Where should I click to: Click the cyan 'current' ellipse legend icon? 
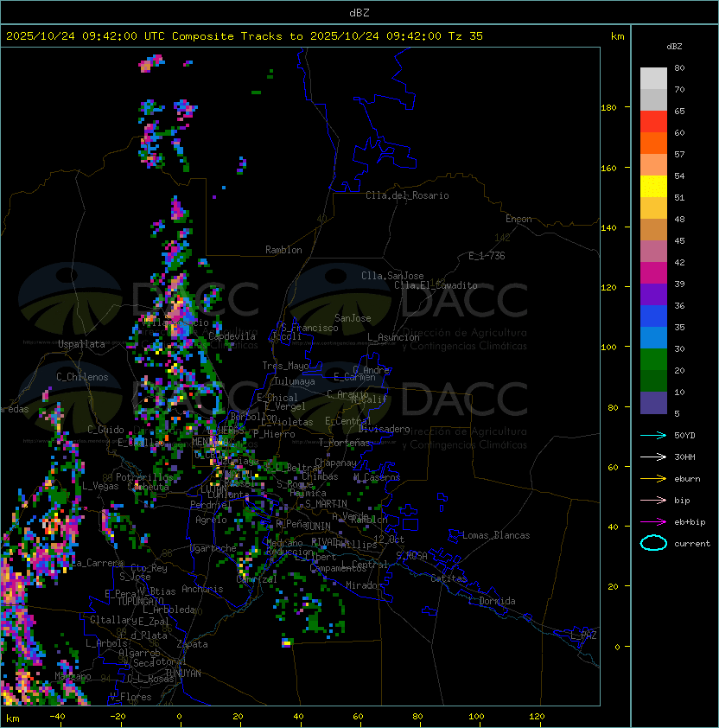click(653, 543)
